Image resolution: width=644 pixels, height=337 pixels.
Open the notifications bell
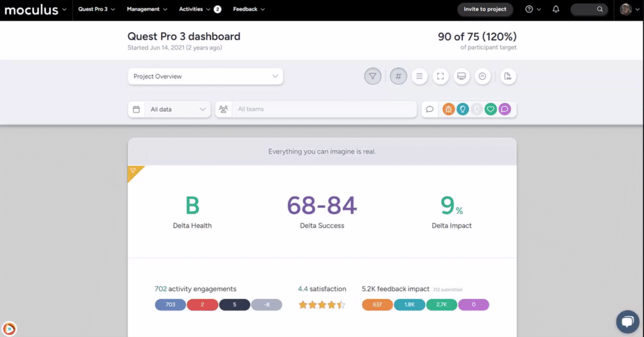556,10
